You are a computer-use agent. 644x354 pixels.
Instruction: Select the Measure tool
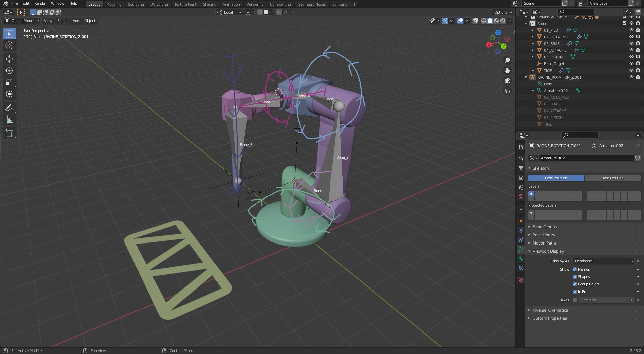coord(9,120)
